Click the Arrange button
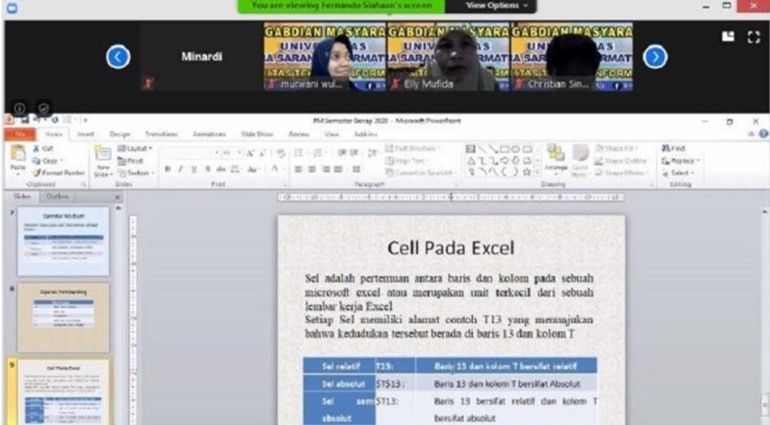The image size is (770, 425). point(556,158)
